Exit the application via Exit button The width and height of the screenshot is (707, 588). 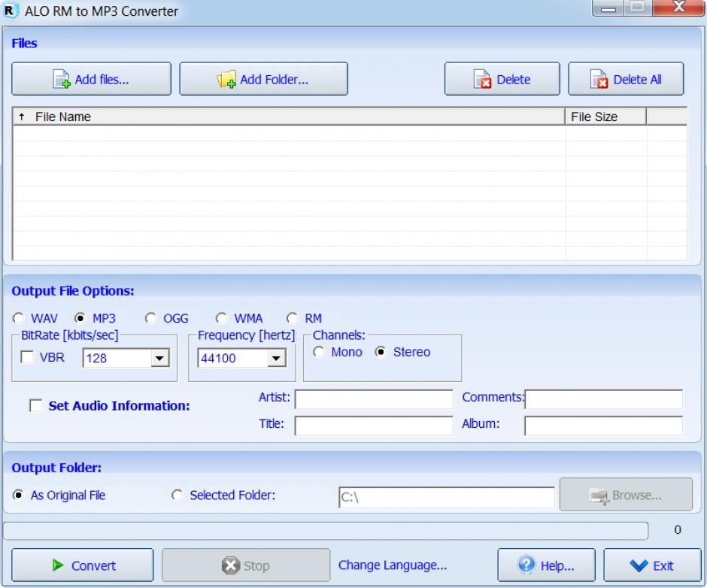(652, 565)
